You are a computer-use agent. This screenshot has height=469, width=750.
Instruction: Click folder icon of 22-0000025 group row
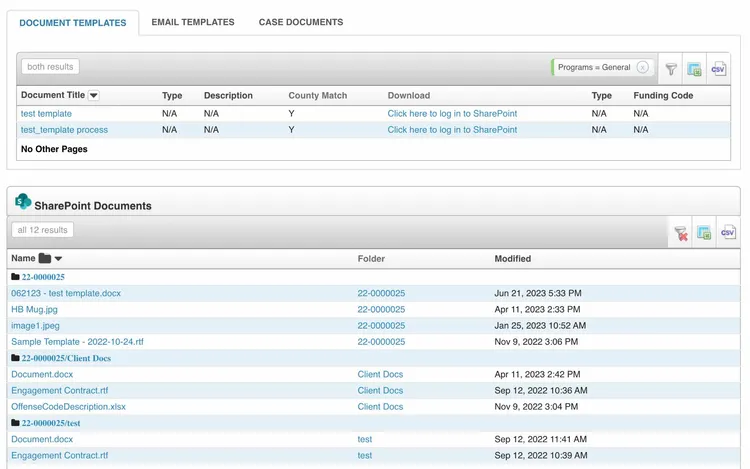(x=15, y=277)
